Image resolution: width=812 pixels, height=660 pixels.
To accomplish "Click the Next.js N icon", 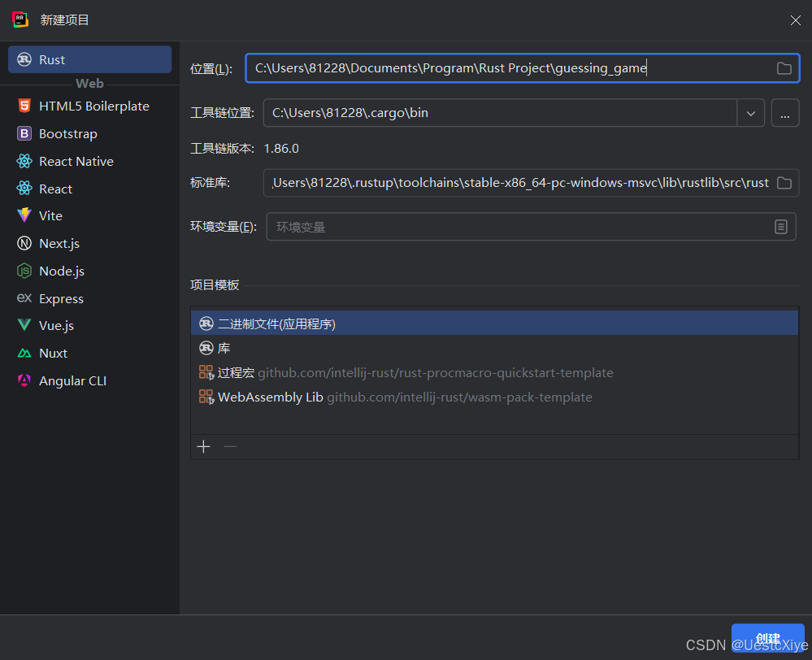I will 24,243.
